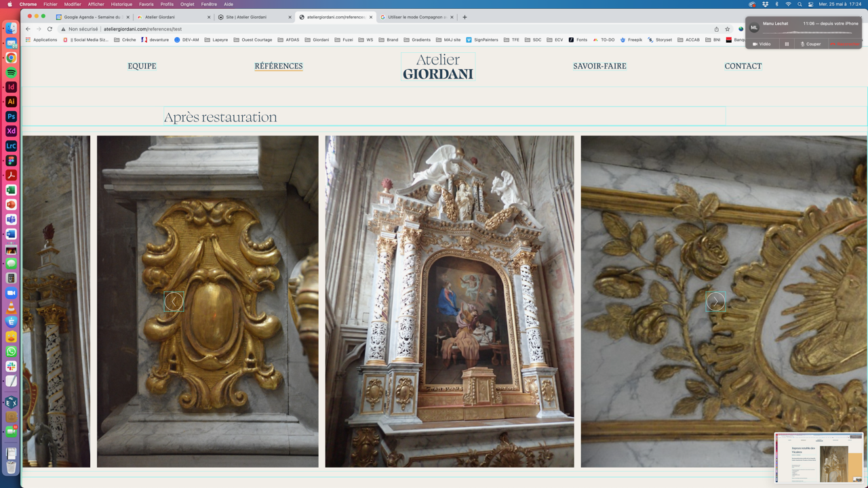Reload the current page
The width and height of the screenshot is (868, 488).
coord(50,29)
